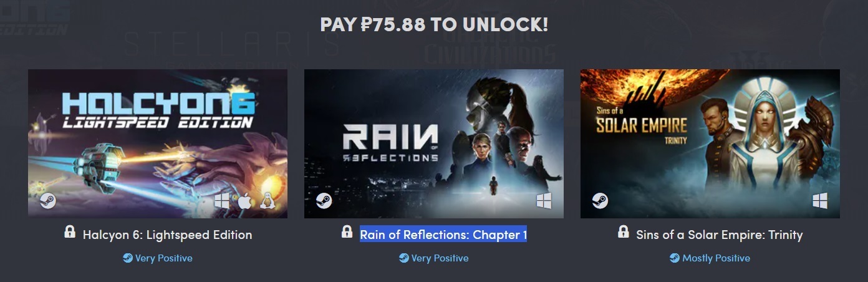Click the Linux penguin icon on Halcyon 6
Viewport: 868px width, 282px height.
coord(268,201)
